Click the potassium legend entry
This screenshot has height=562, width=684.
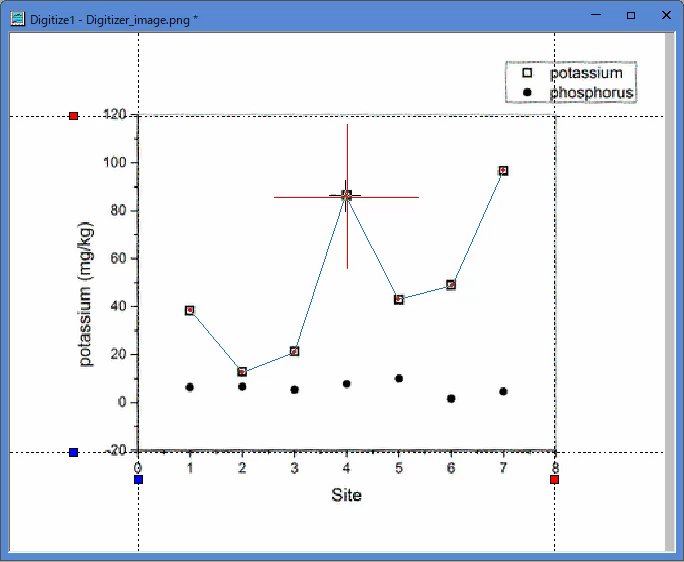tap(572, 73)
